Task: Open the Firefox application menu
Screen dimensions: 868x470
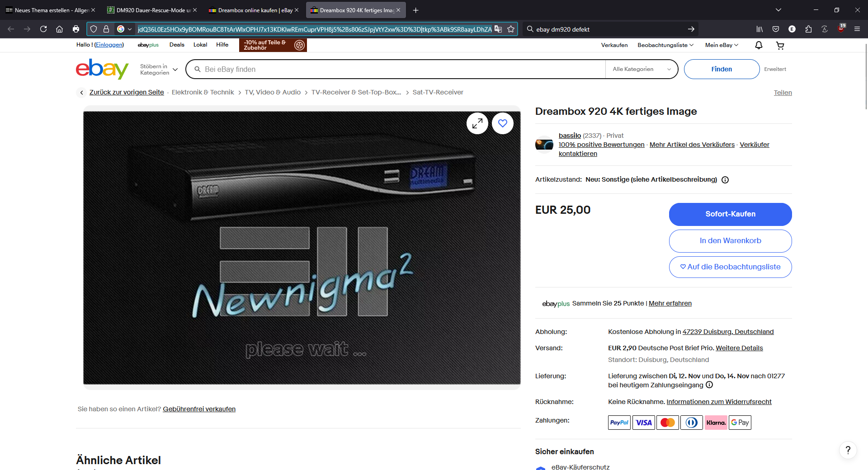Action: point(857,29)
